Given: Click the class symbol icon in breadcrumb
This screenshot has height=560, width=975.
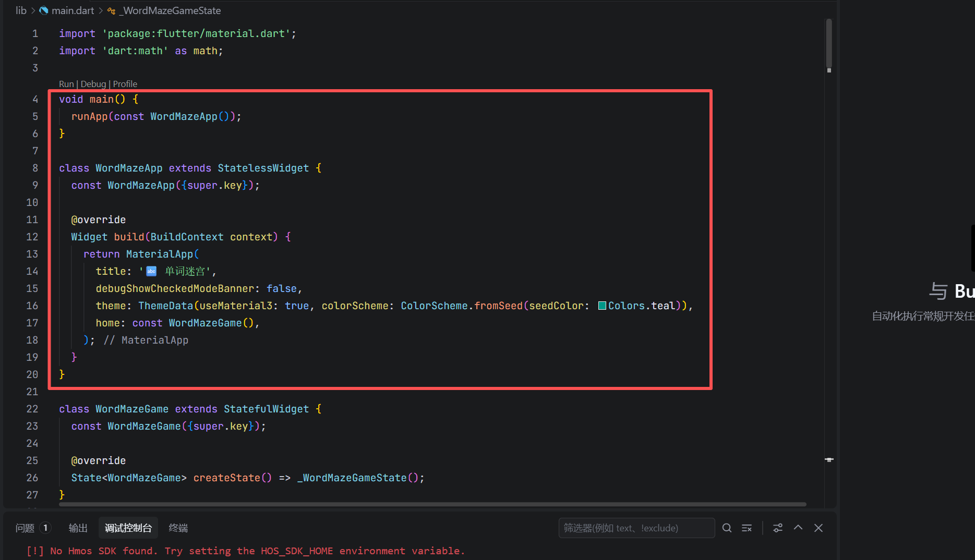Looking at the screenshot, I should [111, 10].
